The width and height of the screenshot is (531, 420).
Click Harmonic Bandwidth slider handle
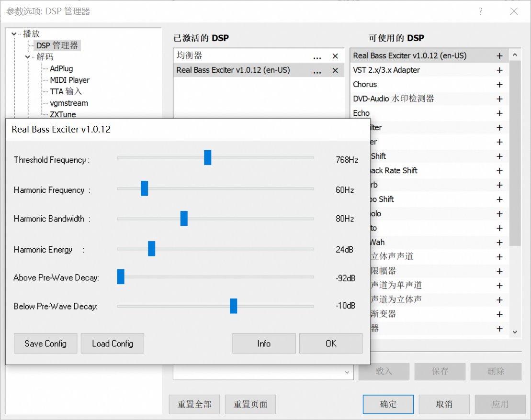184,219
